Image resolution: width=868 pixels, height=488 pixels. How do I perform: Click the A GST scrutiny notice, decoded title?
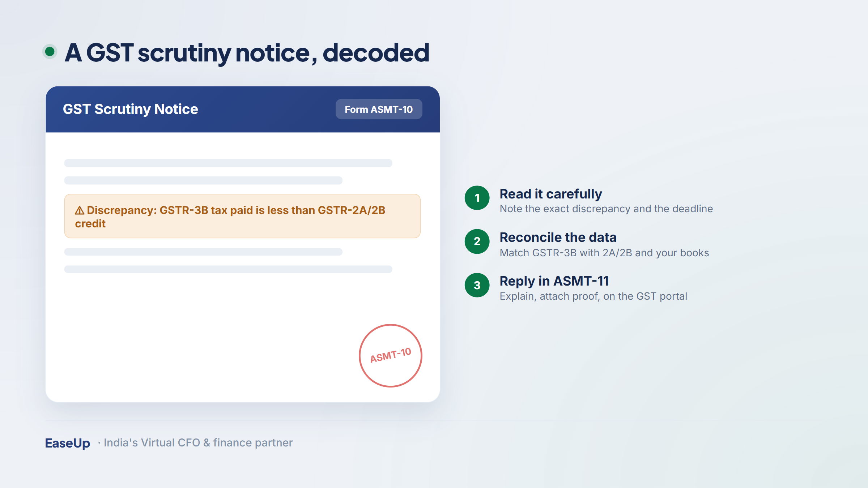pos(247,53)
